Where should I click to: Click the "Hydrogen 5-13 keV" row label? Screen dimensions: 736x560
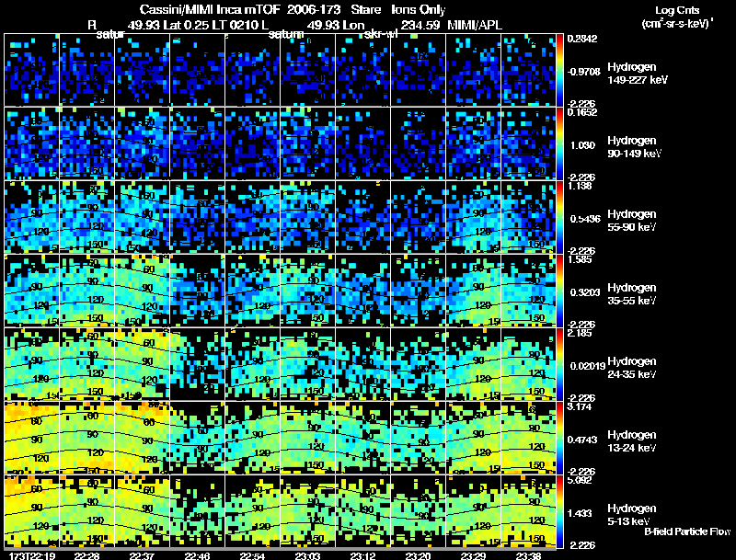coord(632,515)
